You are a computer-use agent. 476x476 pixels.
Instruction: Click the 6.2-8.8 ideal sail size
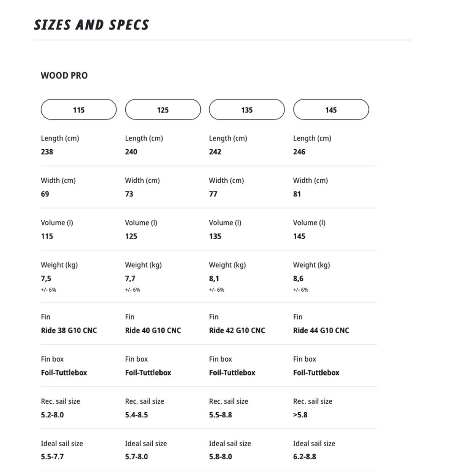tap(304, 457)
